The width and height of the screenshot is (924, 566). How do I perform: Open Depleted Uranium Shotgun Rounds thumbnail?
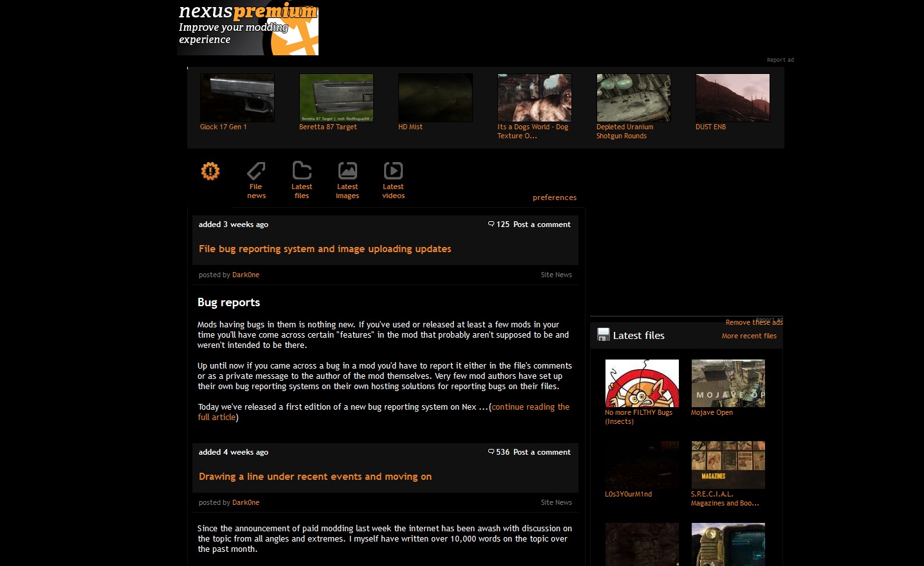click(x=634, y=98)
